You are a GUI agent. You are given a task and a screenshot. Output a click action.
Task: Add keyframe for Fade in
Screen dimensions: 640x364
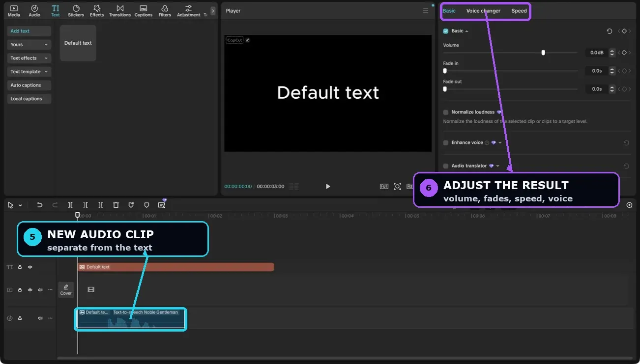[624, 71]
